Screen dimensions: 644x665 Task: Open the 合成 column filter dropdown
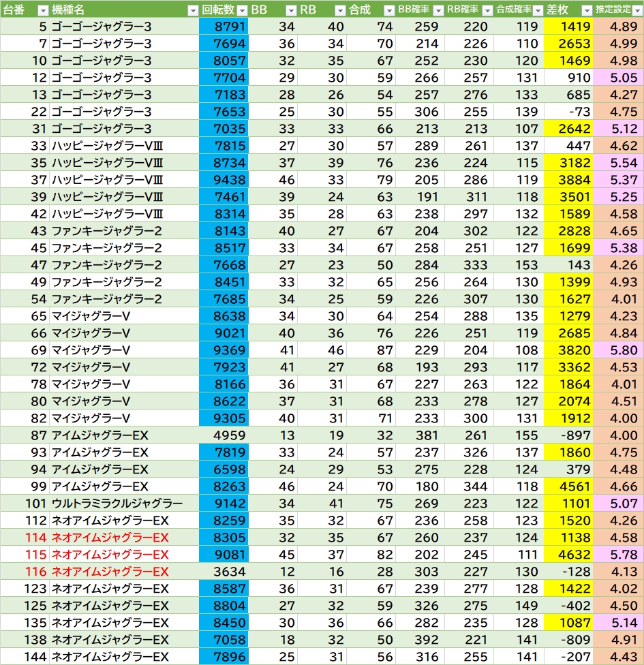pyautogui.click(x=388, y=10)
